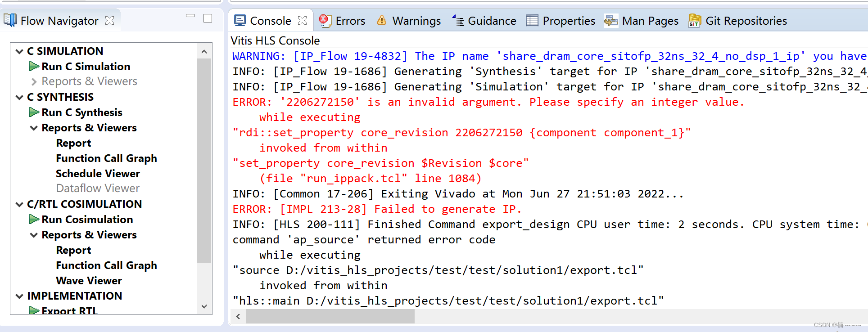Collapse the C SIMULATION section
868x332 pixels.
click(x=19, y=51)
